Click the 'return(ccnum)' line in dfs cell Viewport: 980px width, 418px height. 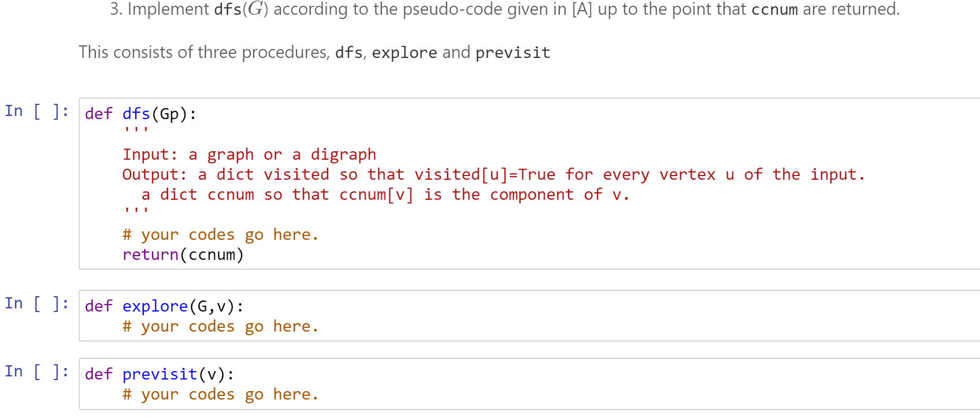tap(183, 255)
